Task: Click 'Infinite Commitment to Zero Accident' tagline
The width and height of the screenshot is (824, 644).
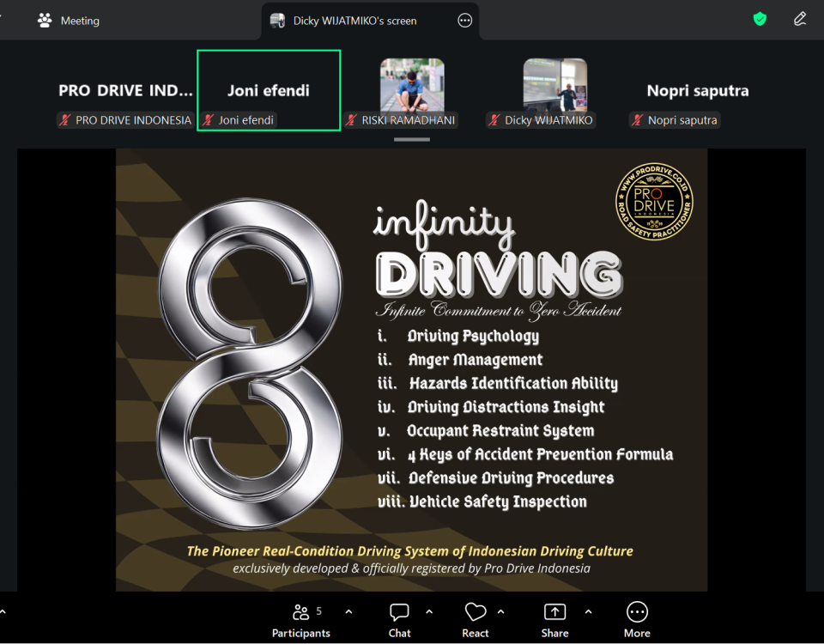Action: click(x=498, y=310)
